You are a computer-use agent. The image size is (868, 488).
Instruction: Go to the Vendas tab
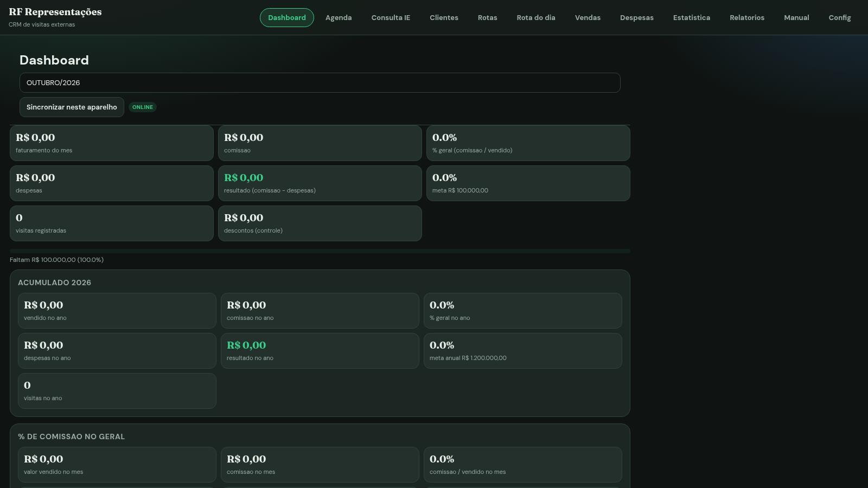coord(588,18)
